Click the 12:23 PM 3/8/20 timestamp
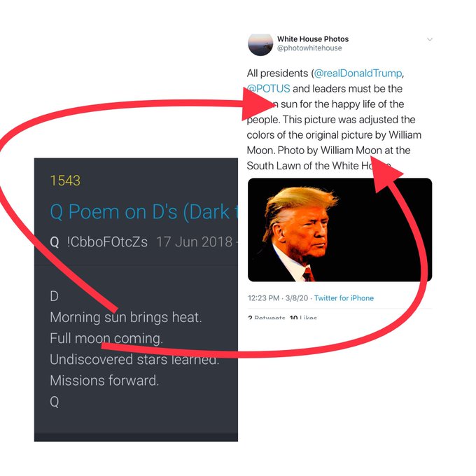The height and width of the screenshot is (476, 476). 278,298
